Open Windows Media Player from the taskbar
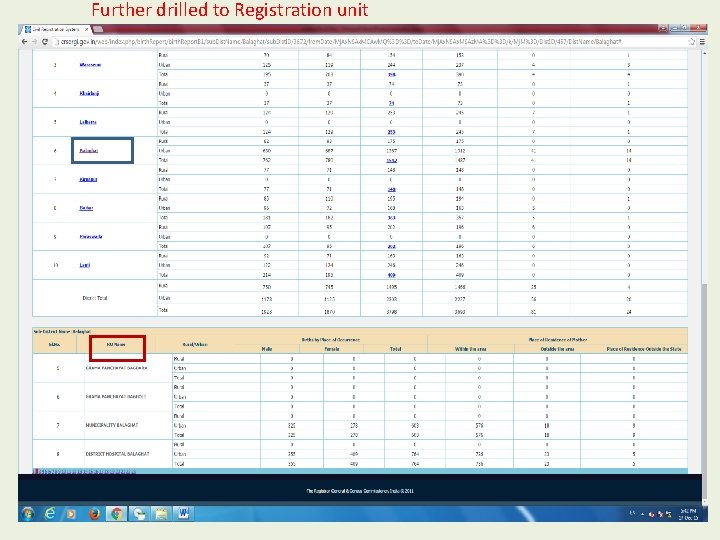The image size is (720, 540). point(71,513)
